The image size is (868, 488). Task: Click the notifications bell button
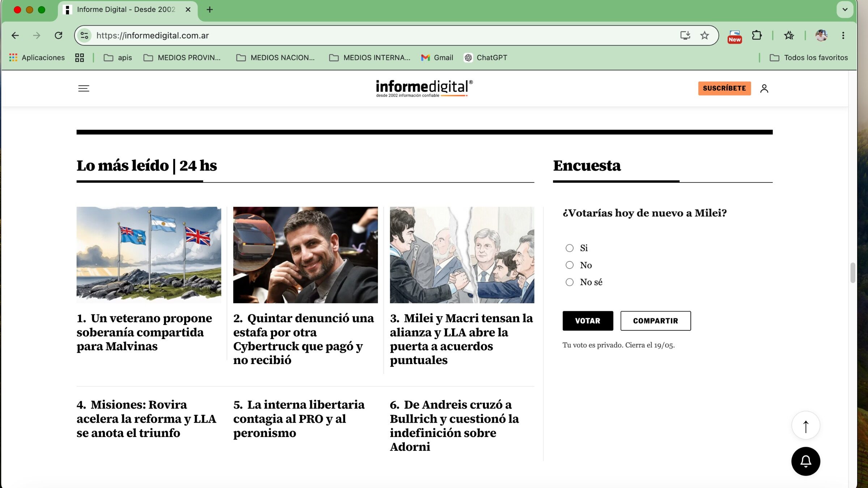[x=805, y=461]
